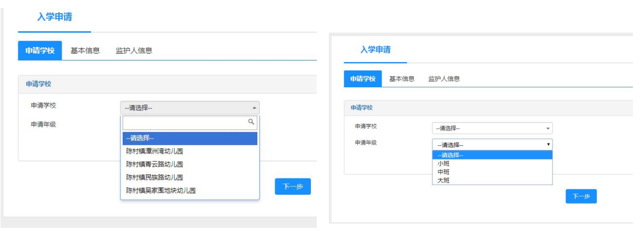Image resolution: width=644 pixels, height=231 pixels.
Task: Select highlighted --请选择-- option in the grade list
Action: (492, 155)
